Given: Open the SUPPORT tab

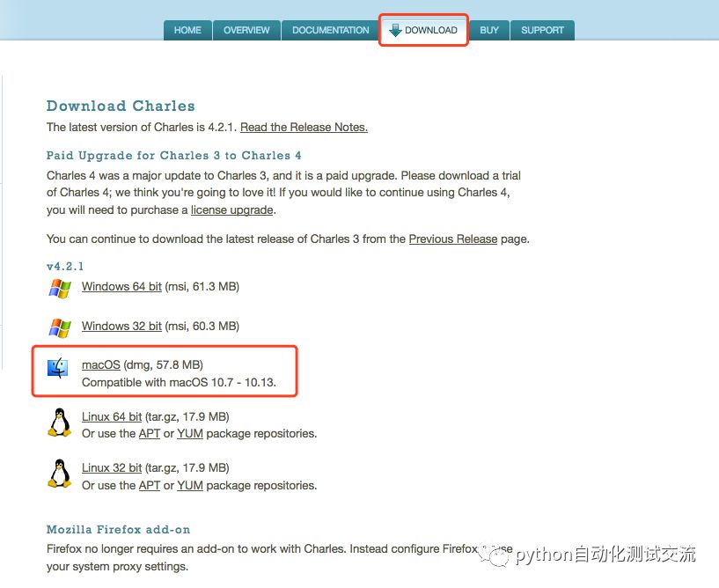Looking at the screenshot, I should pos(542,30).
